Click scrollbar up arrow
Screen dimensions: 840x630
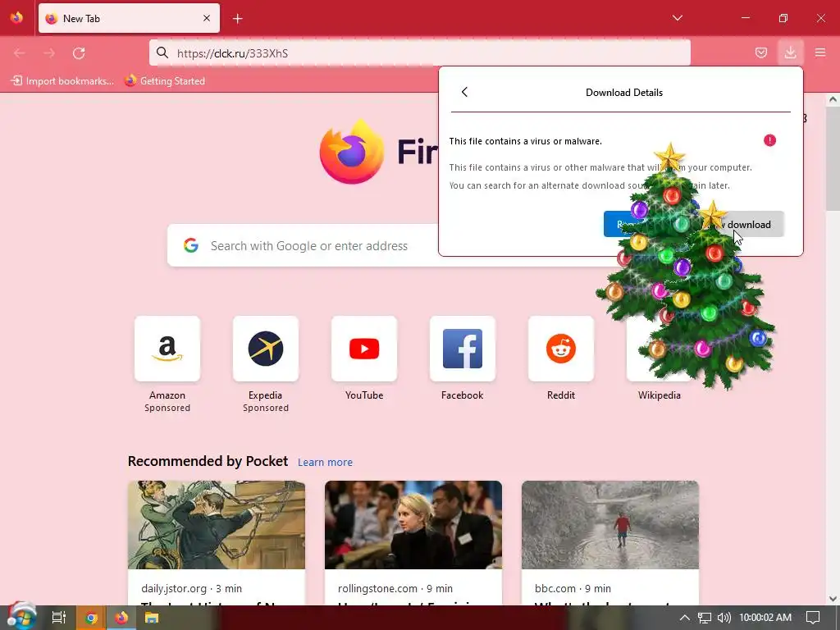point(833,99)
